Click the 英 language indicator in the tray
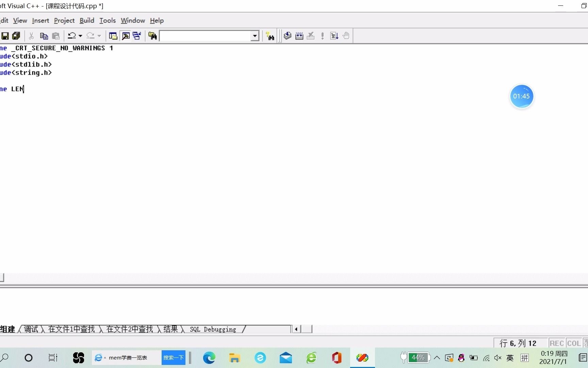 coord(509,358)
